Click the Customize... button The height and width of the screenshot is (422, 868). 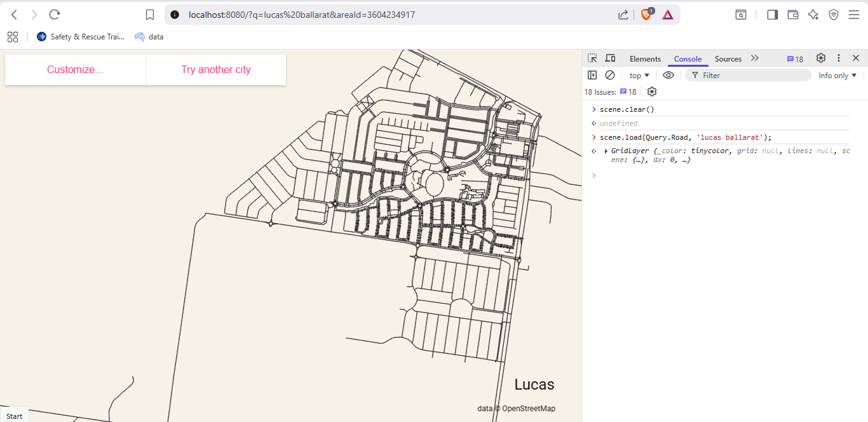click(x=75, y=70)
